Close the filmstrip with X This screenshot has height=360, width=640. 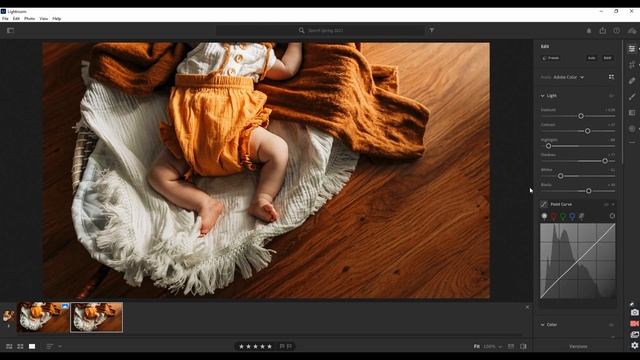coord(527,307)
